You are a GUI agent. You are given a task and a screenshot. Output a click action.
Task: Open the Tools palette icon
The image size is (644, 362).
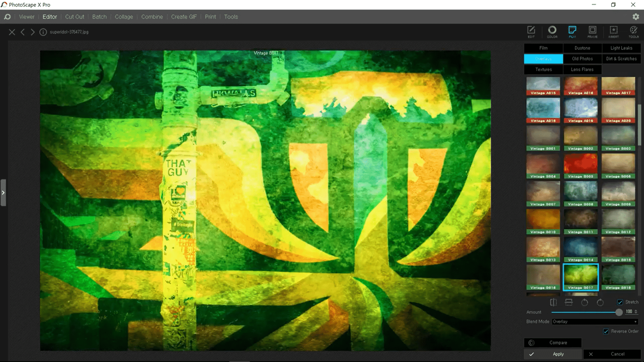coord(634,32)
